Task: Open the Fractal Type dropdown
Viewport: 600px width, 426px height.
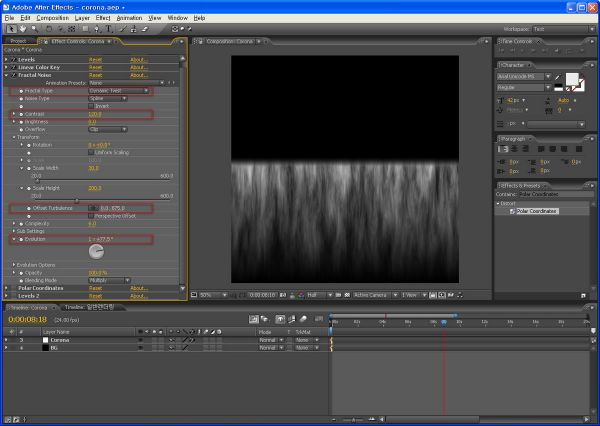Action: 119,91
